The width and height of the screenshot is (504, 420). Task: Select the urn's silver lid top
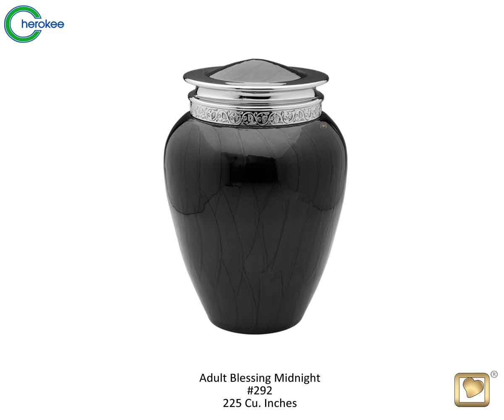[256, 74]
